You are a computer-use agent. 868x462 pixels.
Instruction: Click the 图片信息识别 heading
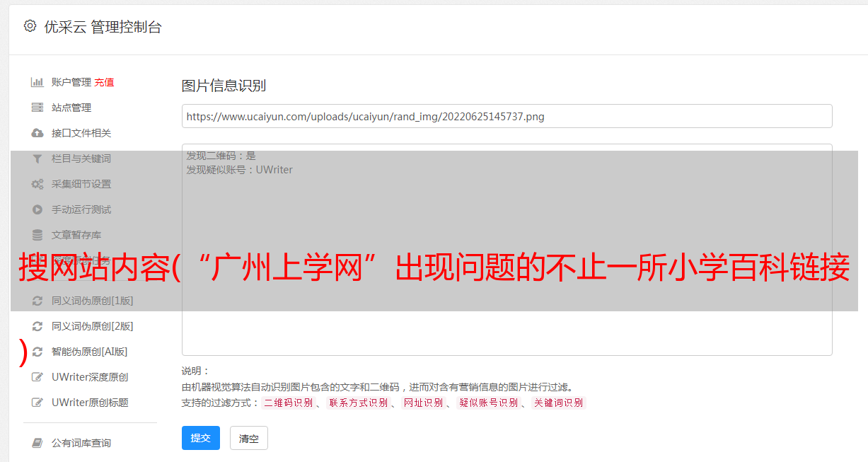click(x=224, y=86)
